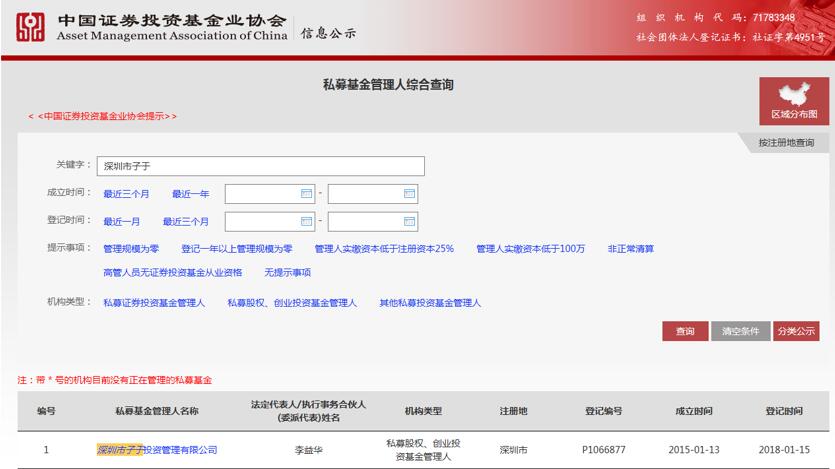Choose 私募证券投资基金管理人 institution type
The height and width of the screenshot is (469, 835).
[154, 303]
